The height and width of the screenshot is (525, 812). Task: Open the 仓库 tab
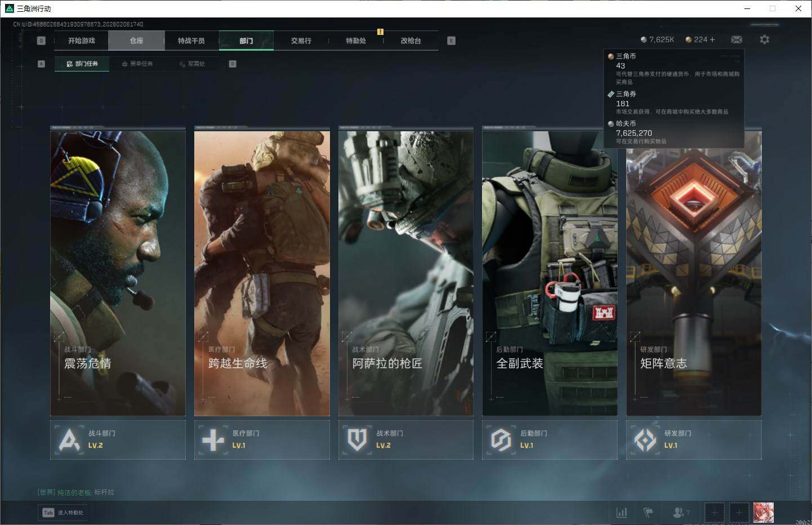pos(136,41)
